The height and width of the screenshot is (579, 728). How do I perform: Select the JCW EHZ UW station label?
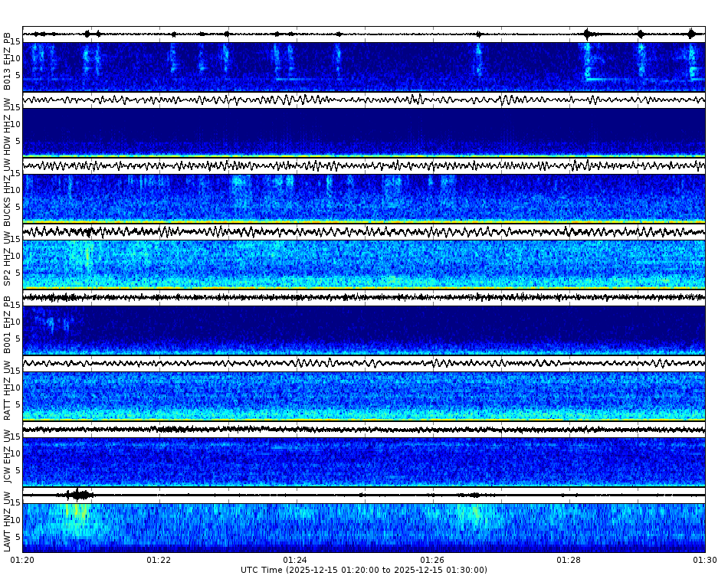[x=8, y=456]
